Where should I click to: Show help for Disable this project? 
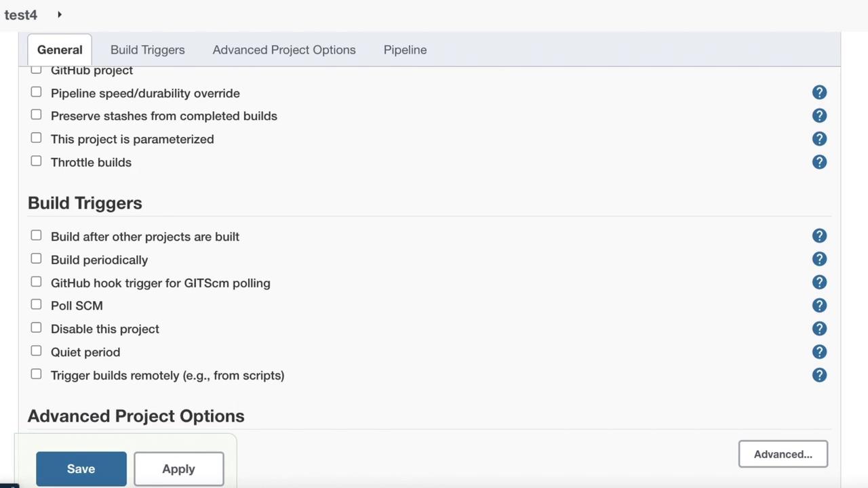[819, 329]
